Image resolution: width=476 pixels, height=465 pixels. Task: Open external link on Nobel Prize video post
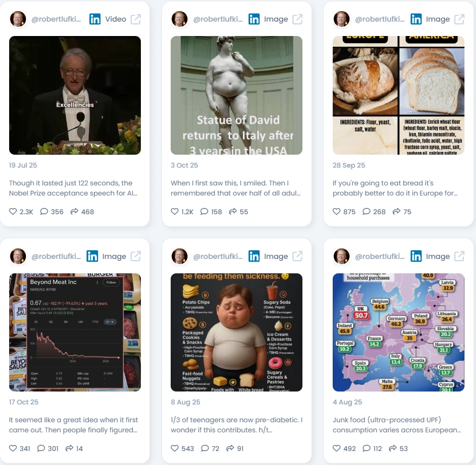pyautogui.click(x=136, y=19)
